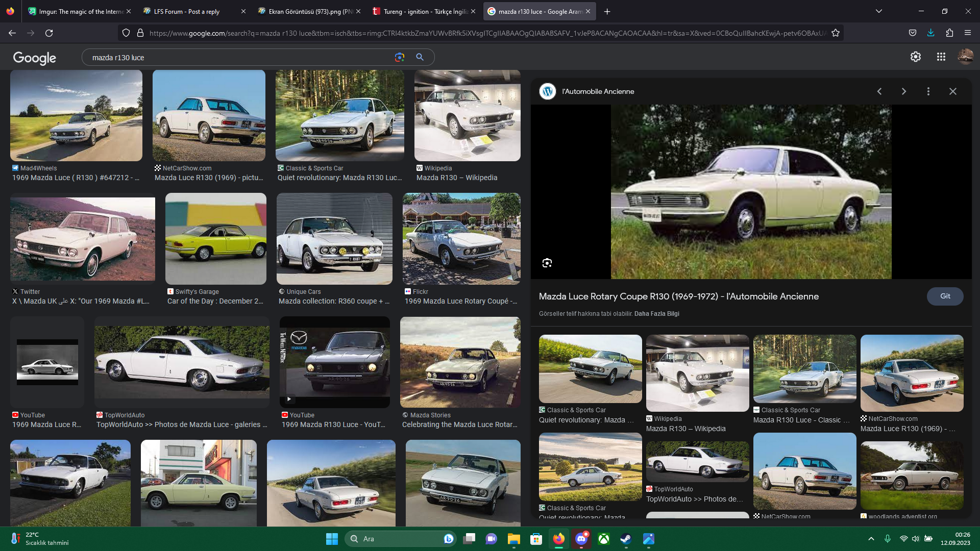980x551 pixels.
Task: Switch to LFS Forum tab
Action: pyautogui.click(x=186, y=11)
